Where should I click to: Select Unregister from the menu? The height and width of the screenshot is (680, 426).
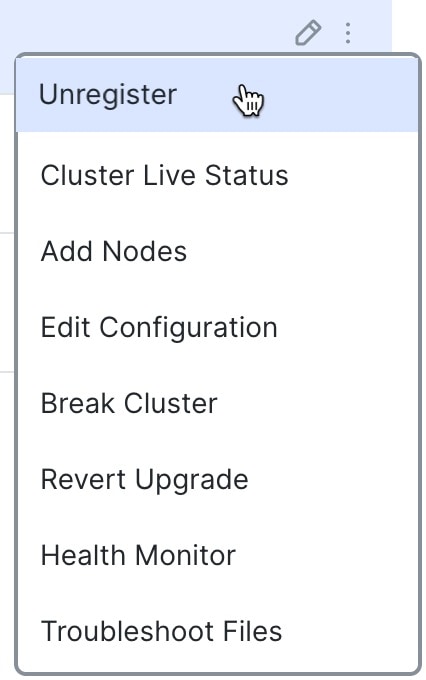(217, 95)
